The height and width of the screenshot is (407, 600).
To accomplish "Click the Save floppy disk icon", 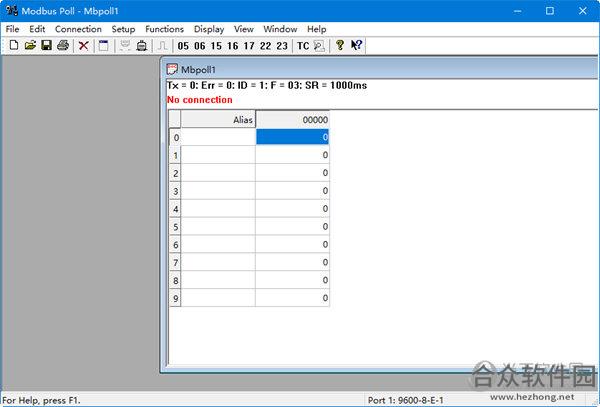I will coord(46,46).
